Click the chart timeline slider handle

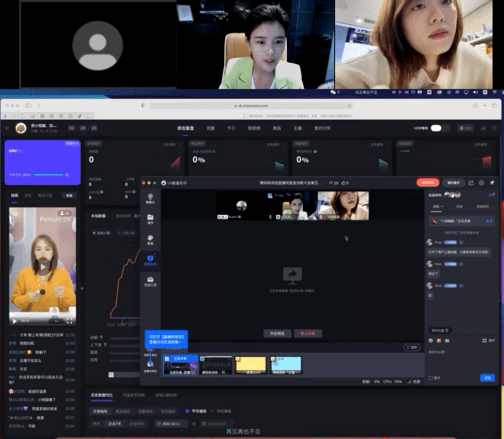click(111, 375)
